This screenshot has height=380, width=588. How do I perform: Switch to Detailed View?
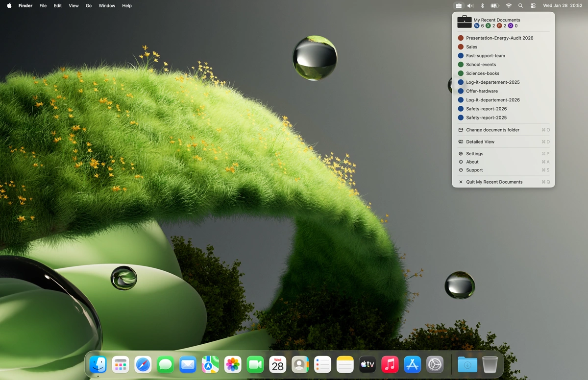tap(479, 142)
